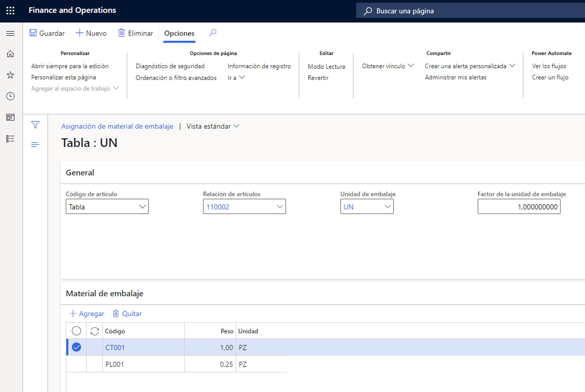Open Modules list icon in sidebar
The height and width of the screenshot is (392, 585).
[x=10, y=139]
